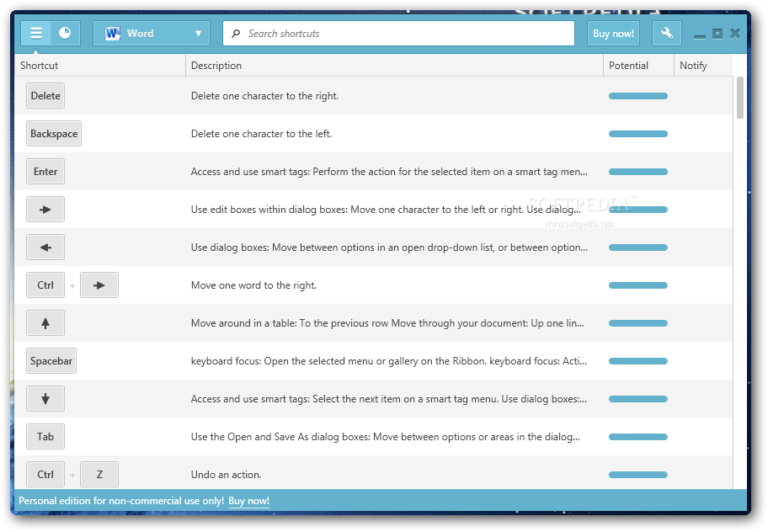Maximize the shortcuts window
This screenshot has height=532, width=768.
click(x=717, y=34)
